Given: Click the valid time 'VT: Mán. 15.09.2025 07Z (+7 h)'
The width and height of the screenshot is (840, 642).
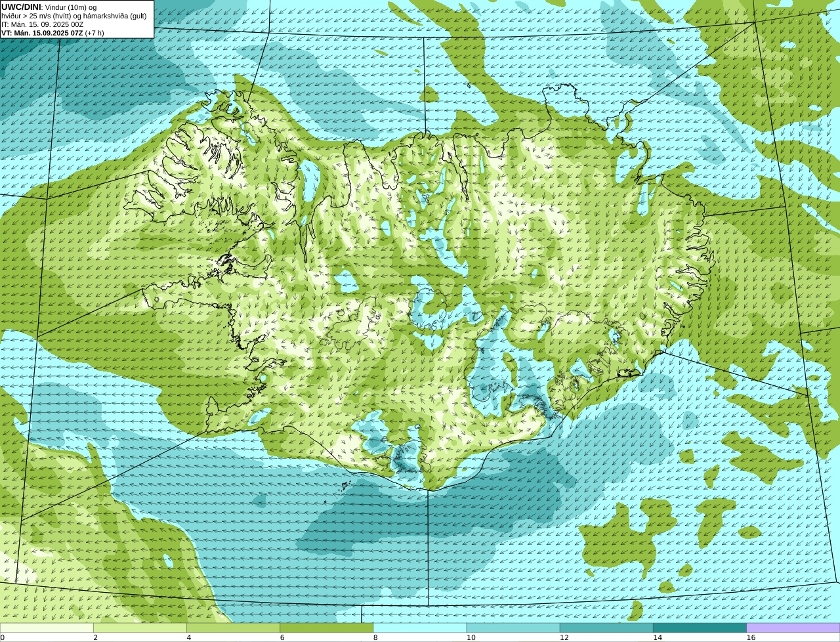Looking at the screenshot, I should [x=52, y=33].
